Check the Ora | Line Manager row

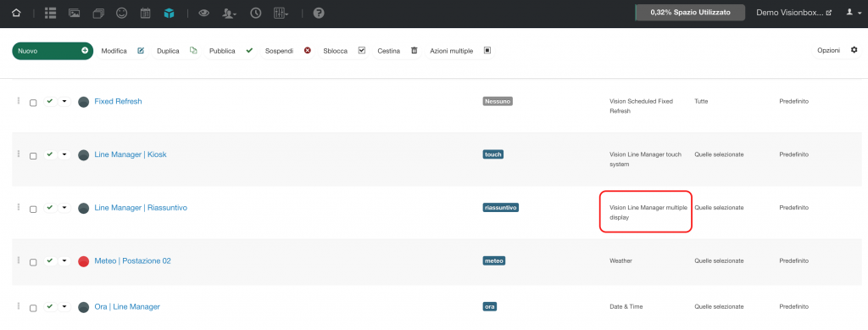[x=33, y=308]
